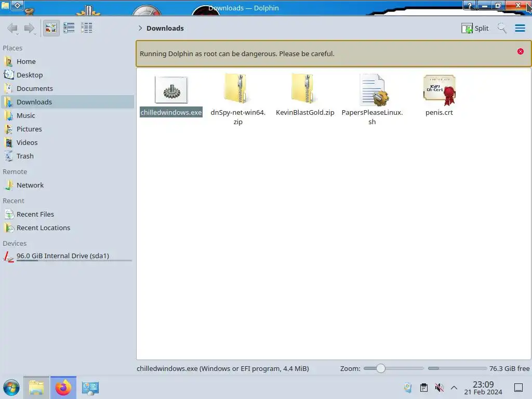Click the status bar file info text
532x399 pixels.
click(x=222, y=369)
